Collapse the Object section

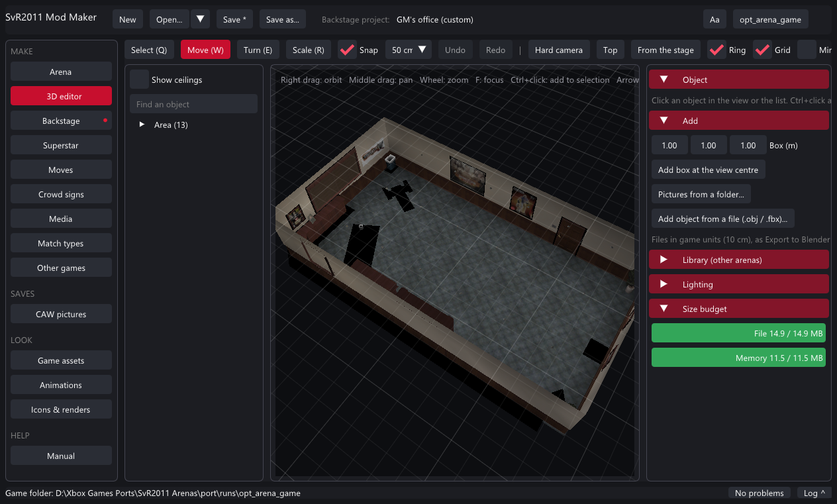click(740, 79)
